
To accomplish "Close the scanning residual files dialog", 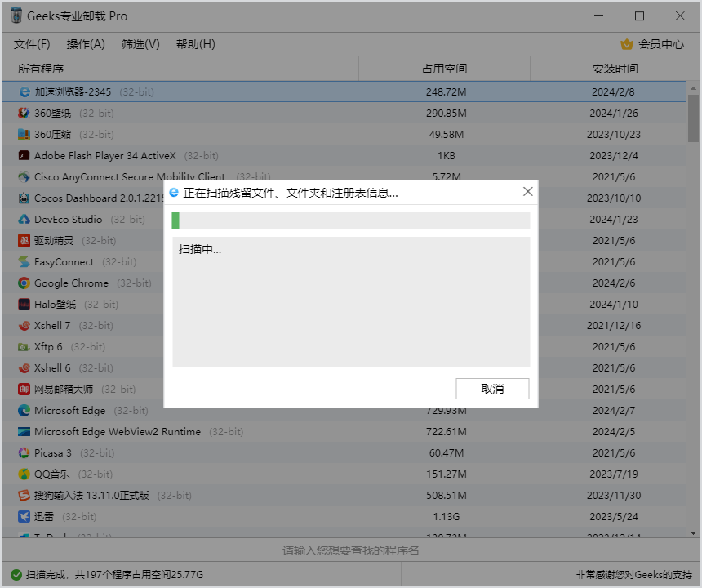I will (x=527, y=192).
